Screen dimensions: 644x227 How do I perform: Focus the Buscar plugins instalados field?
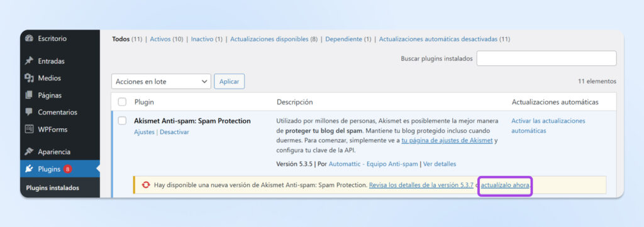547,58
